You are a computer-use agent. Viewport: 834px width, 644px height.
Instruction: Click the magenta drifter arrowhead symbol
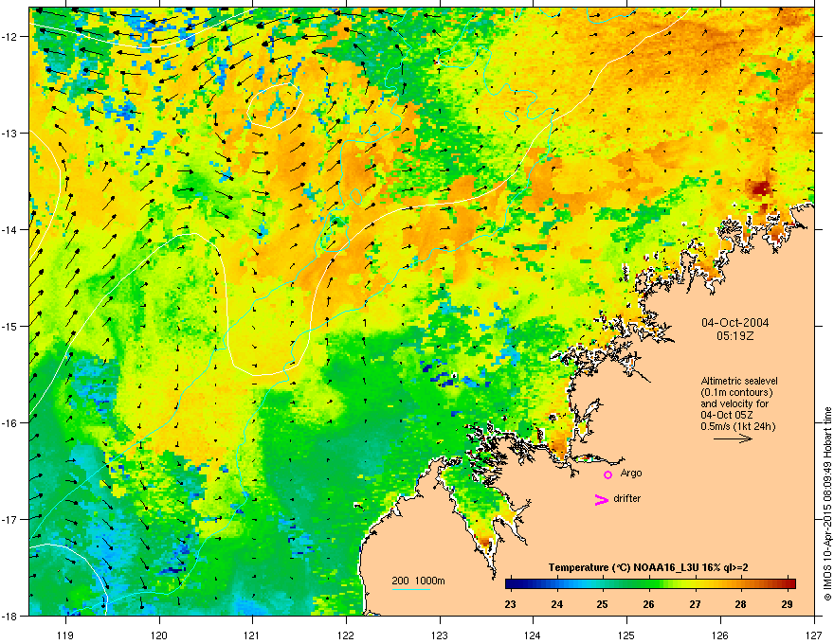pos(600,500)
